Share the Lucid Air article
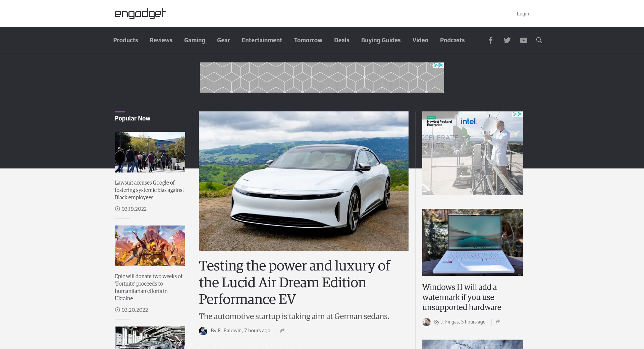This screenshot has width=644, height=349. click(x=282, y=331)
